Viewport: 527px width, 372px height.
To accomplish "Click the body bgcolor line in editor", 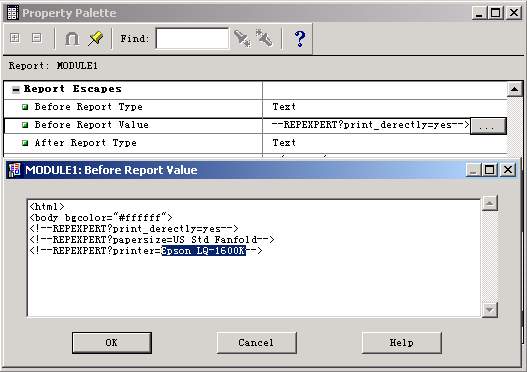I will [x=101, y=218].
